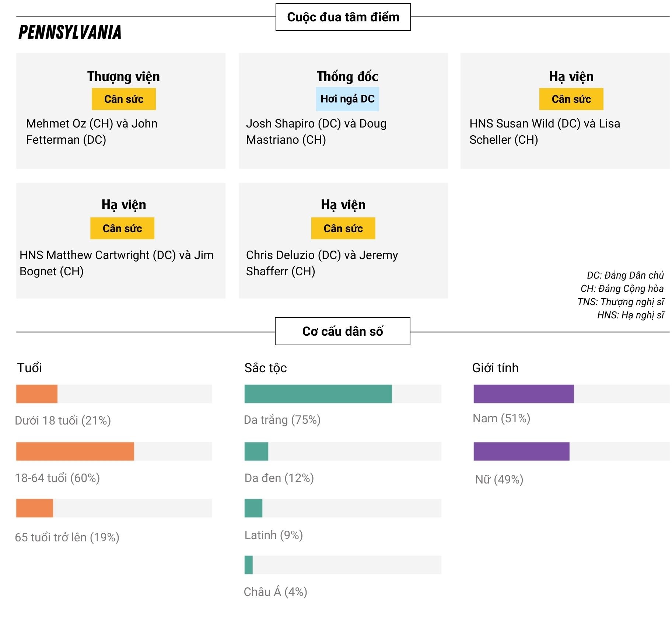Click the green "Da trắng (75%)" bar
The height and width of the screenshot is (625, 672).
(x=318, y=394)
